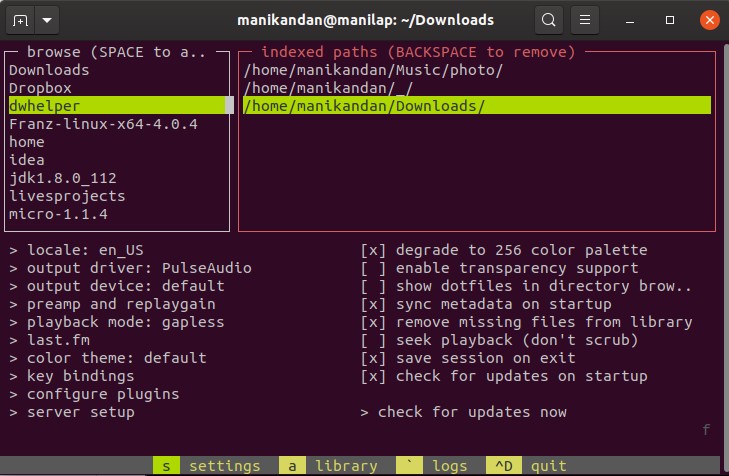Change playback mode: gapless
Image resolution: width=729 pixels, height=476 pixels.
click(x=117, y=322)
